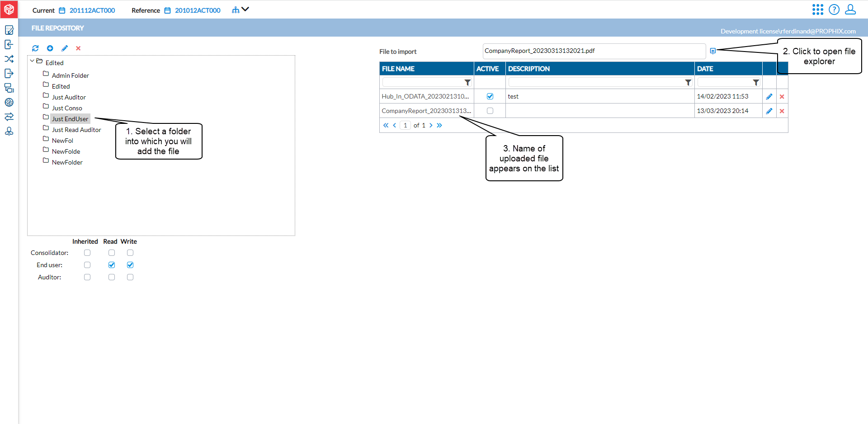Collapse the root Edited folder
This screenshot has width=868, height=424.
coord(32,61)
